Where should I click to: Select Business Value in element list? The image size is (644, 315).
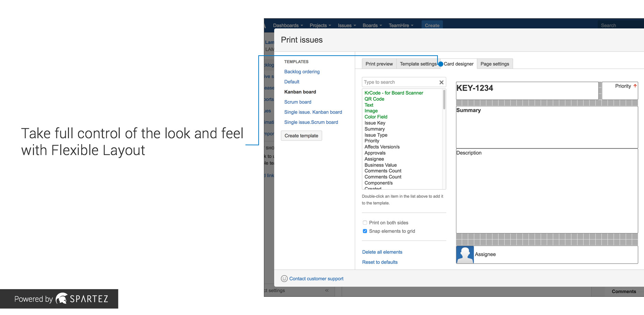pos(380,165)
